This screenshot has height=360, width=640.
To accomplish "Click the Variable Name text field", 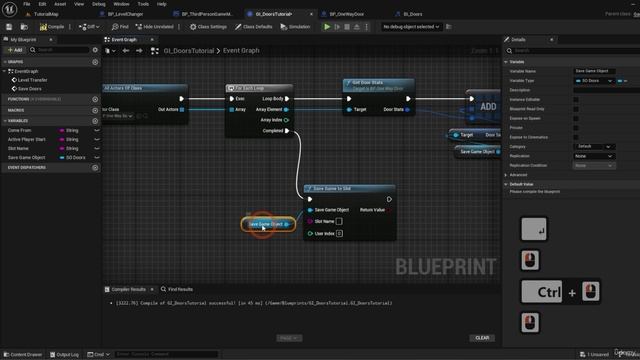I will [x=595, y=71].
